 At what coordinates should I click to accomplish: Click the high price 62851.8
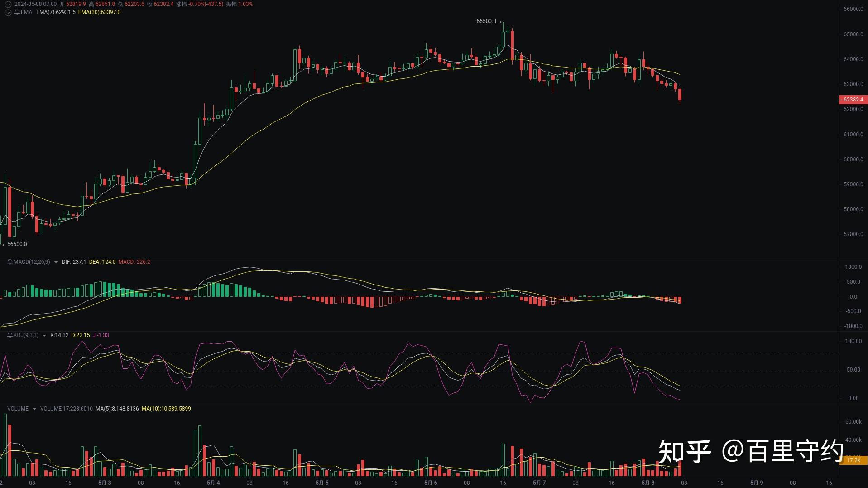coord(105,4)
